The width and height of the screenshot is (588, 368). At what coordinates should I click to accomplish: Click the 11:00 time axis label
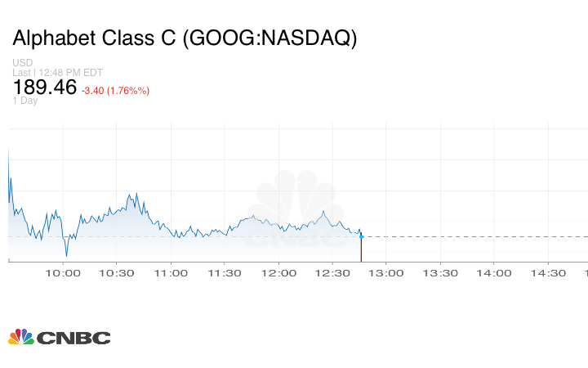pyautogui.click(x=171, y=273)
